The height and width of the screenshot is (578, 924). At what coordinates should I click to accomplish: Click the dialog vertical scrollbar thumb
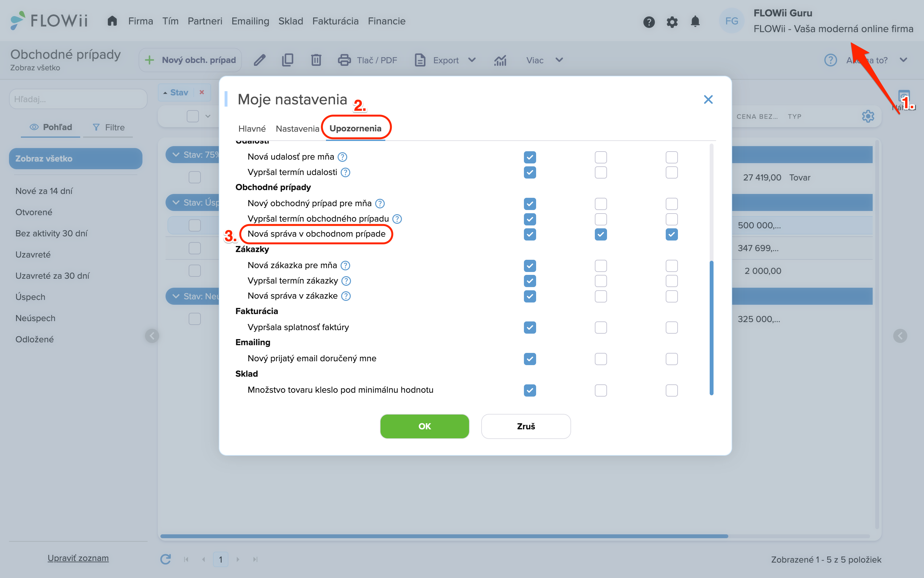pos(711,328)
